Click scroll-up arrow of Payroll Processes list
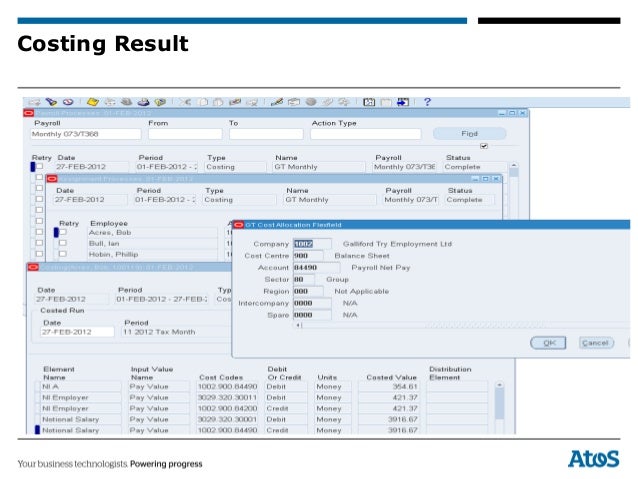Screen dimensions: 638x479 tap(514, 166)
